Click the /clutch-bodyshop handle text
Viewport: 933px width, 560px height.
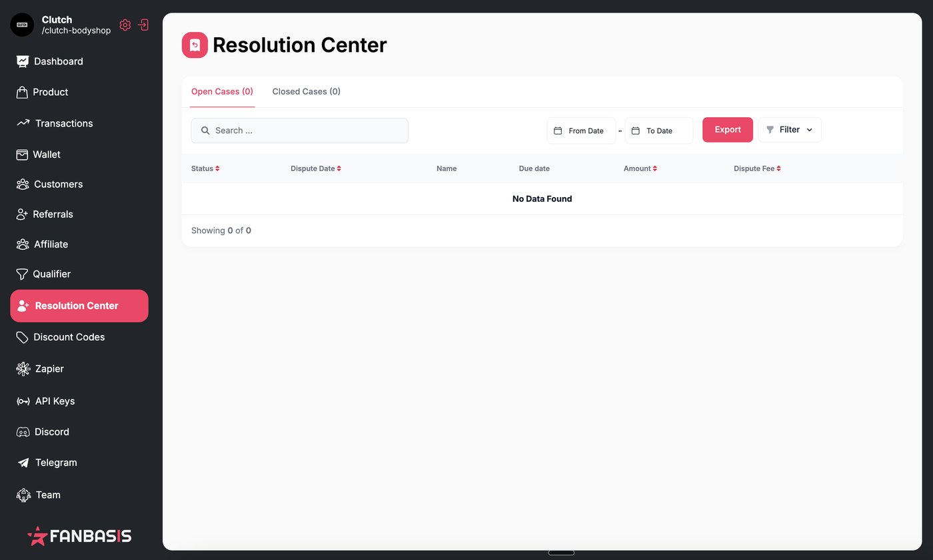tap(77, 31)
